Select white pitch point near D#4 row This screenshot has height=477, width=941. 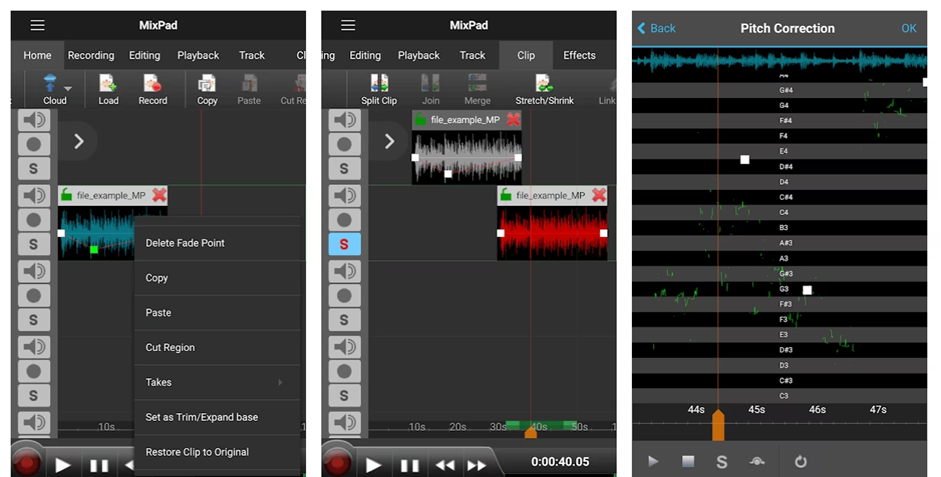click(x=745, y=160)
